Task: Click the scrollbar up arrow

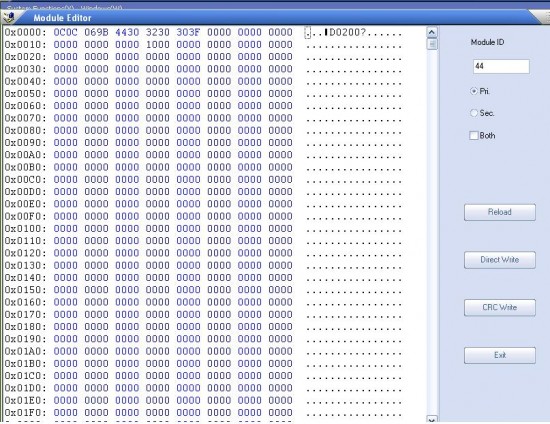Action: point(432,33)
